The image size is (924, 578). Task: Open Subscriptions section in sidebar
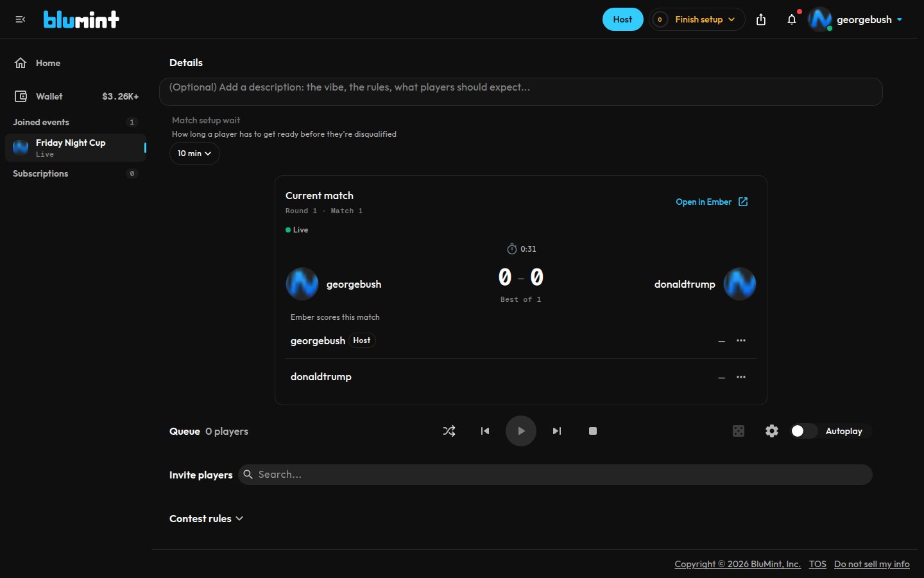(x=76, y=173)
